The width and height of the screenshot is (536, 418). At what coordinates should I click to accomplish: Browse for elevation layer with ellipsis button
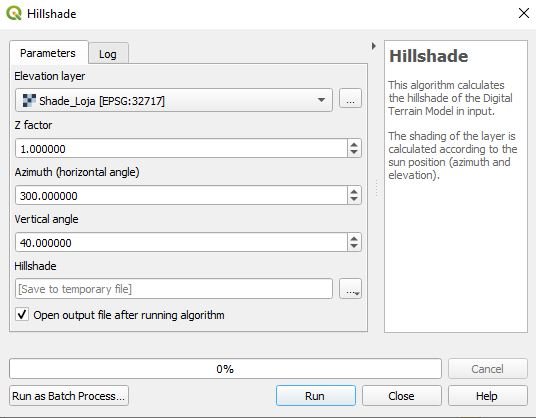350,99
